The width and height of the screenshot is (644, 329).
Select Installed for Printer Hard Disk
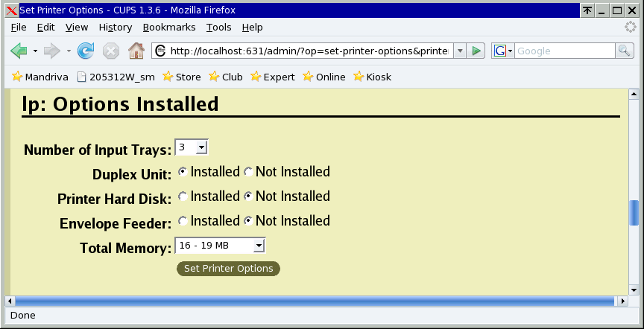coord(183,197)
